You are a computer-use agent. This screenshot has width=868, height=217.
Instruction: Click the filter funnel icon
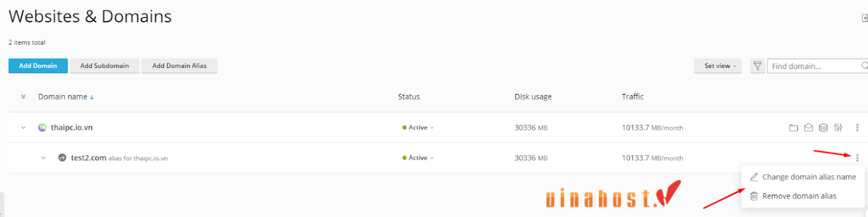coord(758,66)
